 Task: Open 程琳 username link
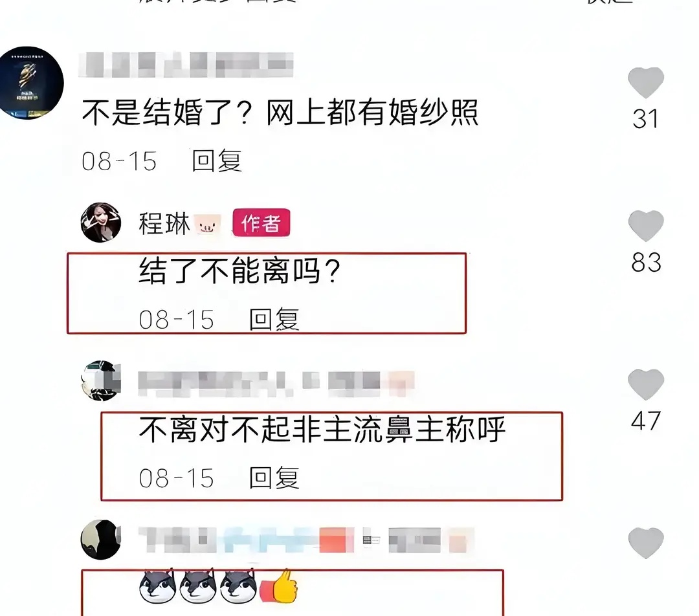pyautogui.click(x=164, y=223)
